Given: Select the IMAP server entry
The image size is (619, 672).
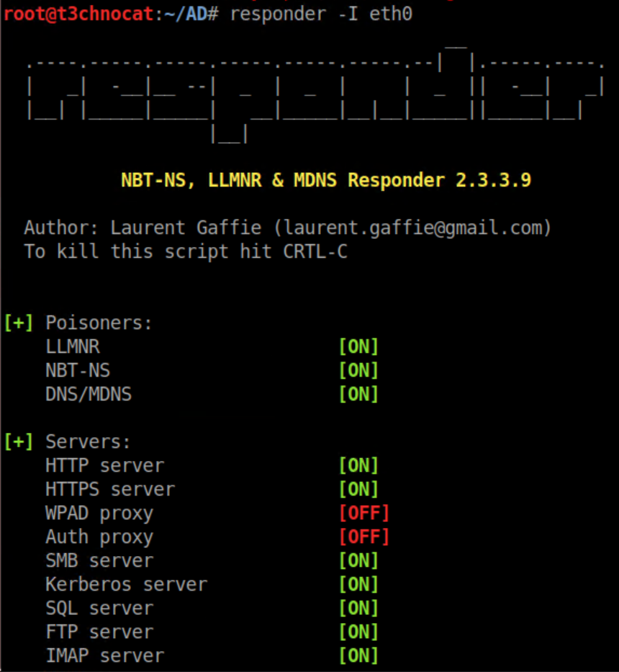Looking at the screenshot, I should coord(104,656).
